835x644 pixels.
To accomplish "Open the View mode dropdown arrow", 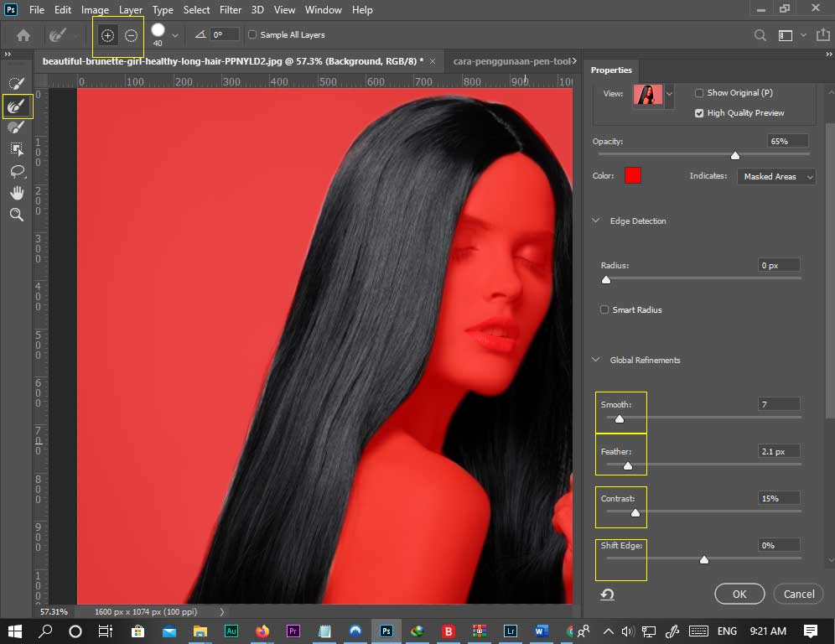I will coord(669,94).
